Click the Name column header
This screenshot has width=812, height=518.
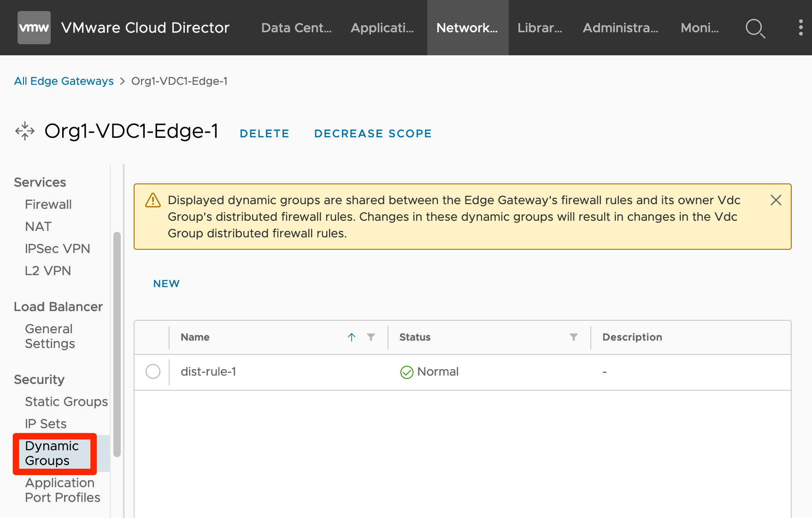click(x=195, y=337)
